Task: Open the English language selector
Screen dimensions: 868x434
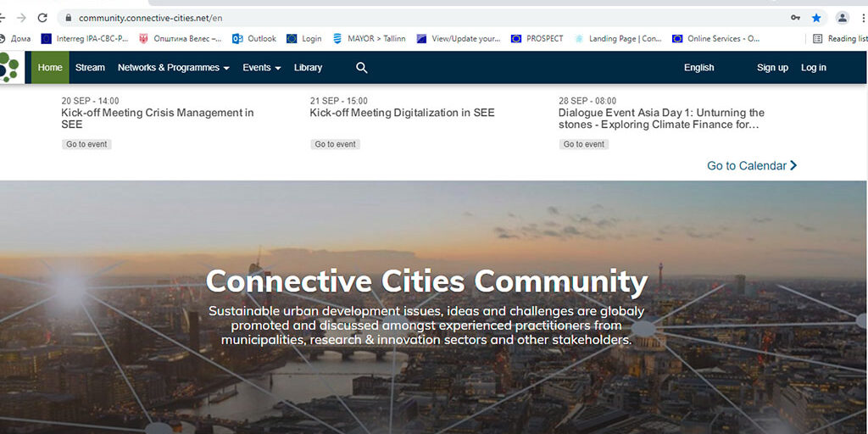Action: pyautogui.click(x=698, y=68)
